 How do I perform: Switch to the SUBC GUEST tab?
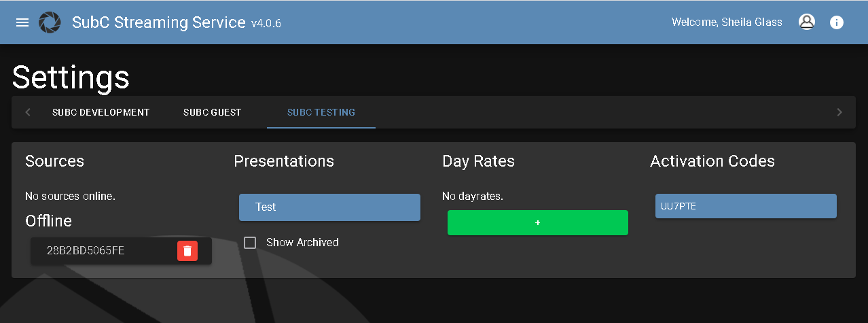click(x=212, y=112)
